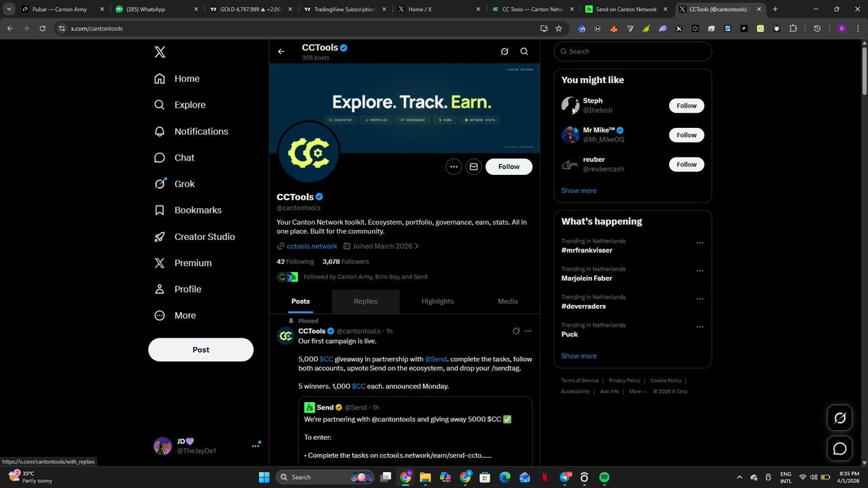Open Grok from the sidebar
This screenshot has height=488, width=868.
pos(174,184)
